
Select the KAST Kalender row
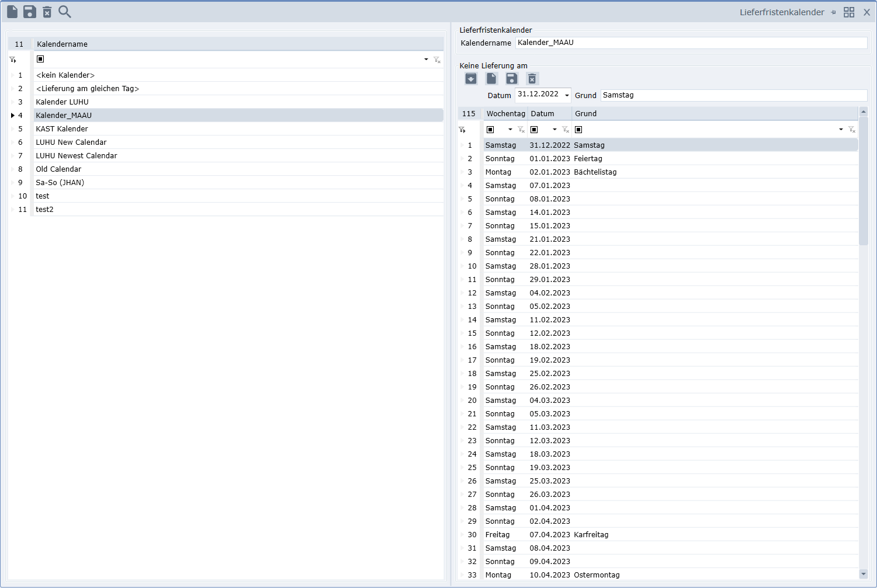pos(62,129)
